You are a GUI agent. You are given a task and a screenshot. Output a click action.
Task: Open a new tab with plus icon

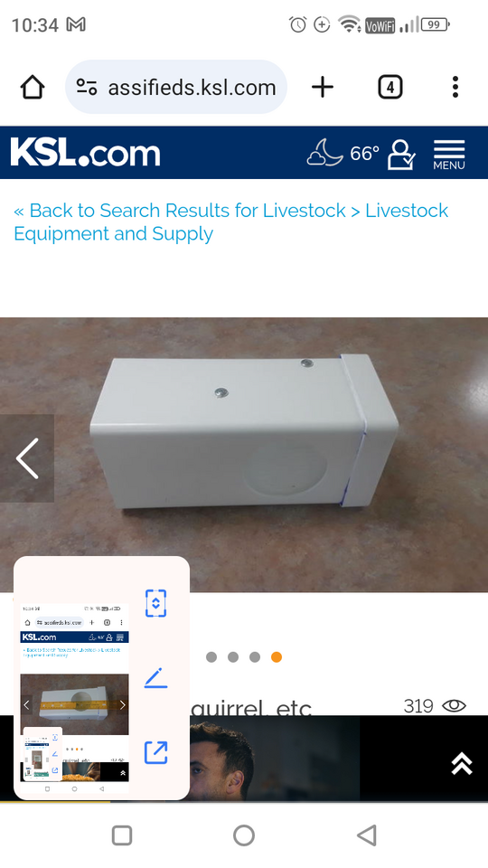coord(323,88)
